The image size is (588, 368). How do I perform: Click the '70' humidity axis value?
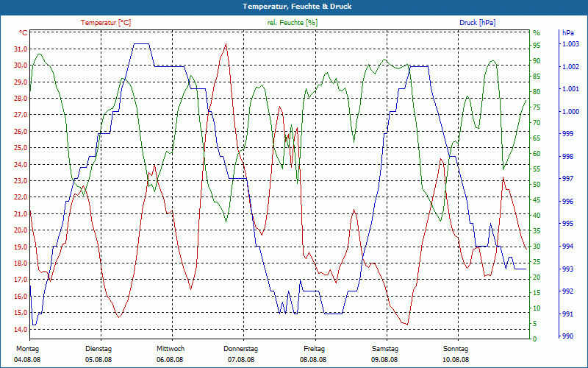pyautogui.click(x=537, y=122)
